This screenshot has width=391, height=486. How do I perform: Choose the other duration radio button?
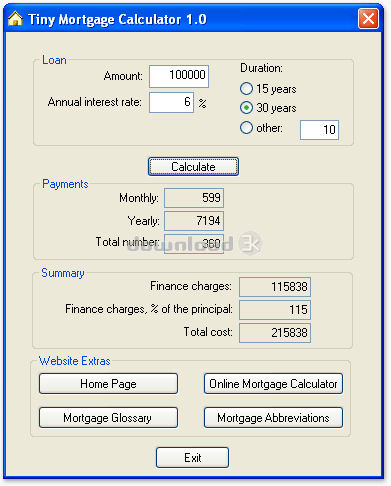[246, 128]
